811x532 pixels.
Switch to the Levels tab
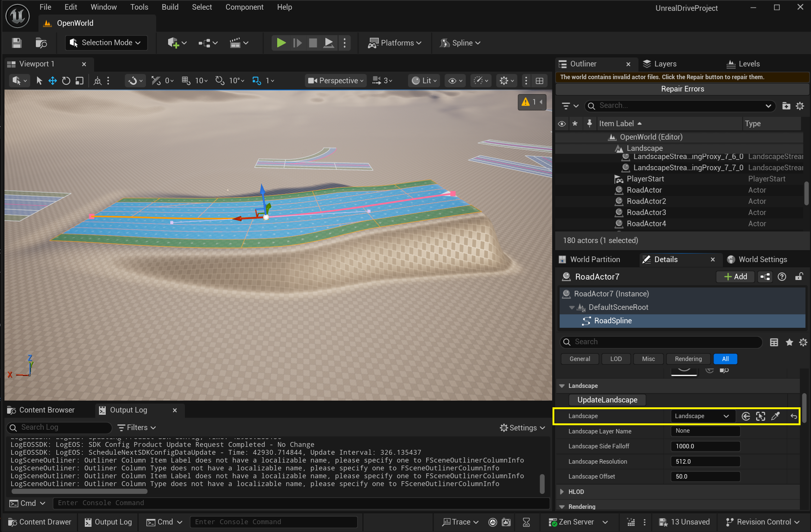click(x=743, y=64)
